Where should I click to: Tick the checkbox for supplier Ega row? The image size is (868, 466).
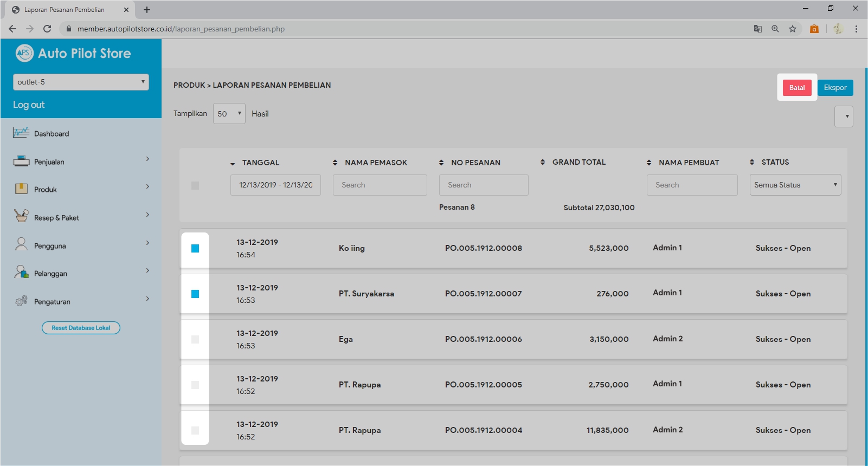click(195, 340)
